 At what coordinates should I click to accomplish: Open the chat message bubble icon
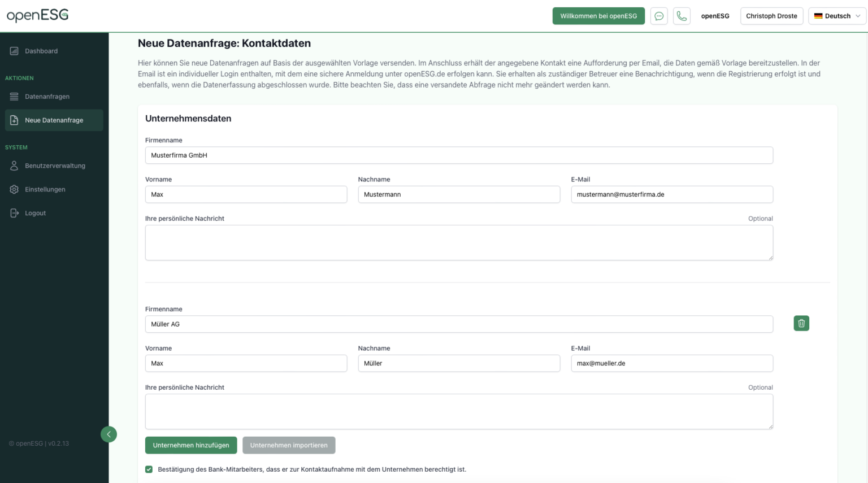point(659,16)
